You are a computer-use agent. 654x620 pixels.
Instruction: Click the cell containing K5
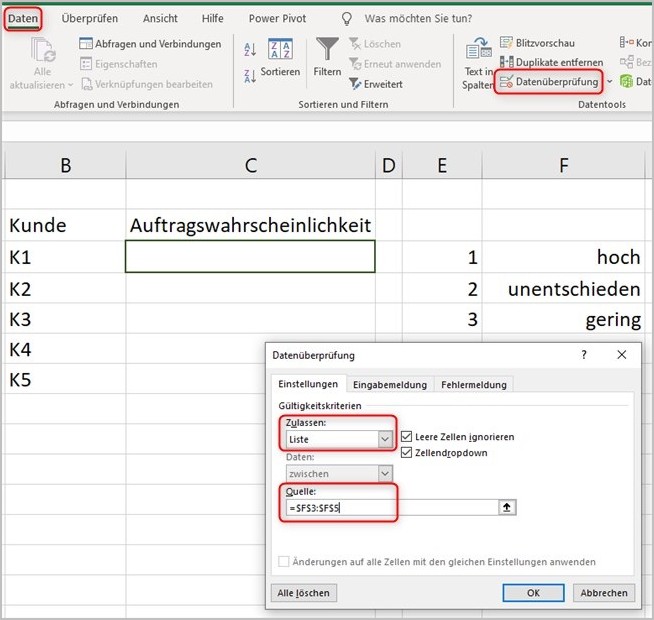[65, 379]
